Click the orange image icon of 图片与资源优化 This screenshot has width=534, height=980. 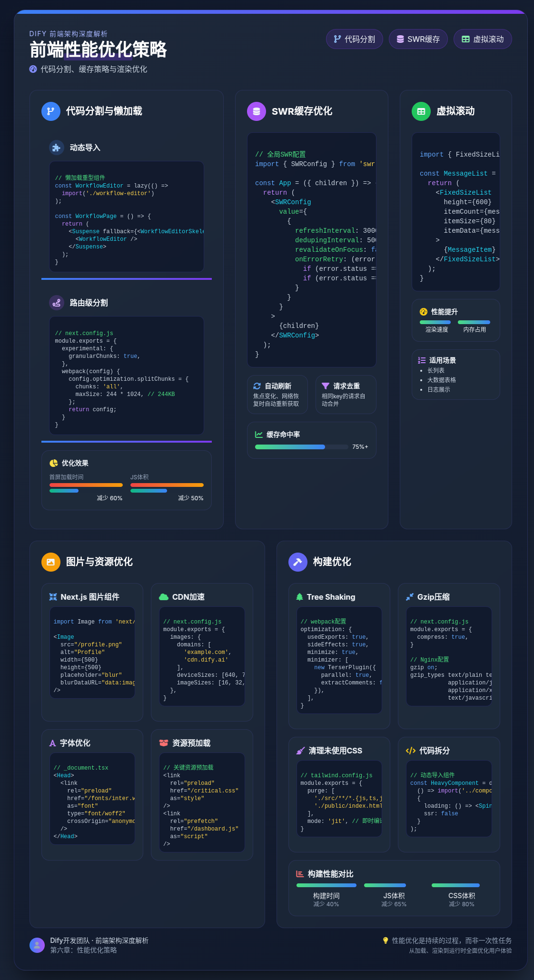(51, 562)
